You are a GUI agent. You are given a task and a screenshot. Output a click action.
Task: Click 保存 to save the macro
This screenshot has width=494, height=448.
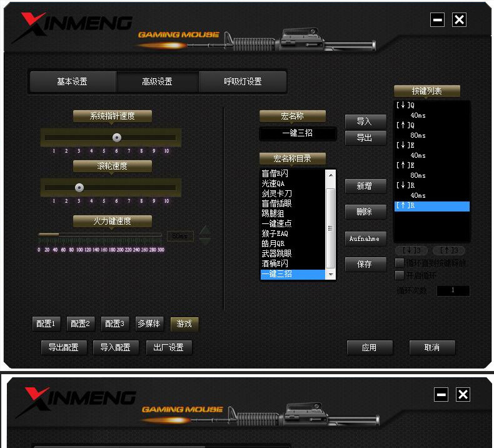pos(365,264)
